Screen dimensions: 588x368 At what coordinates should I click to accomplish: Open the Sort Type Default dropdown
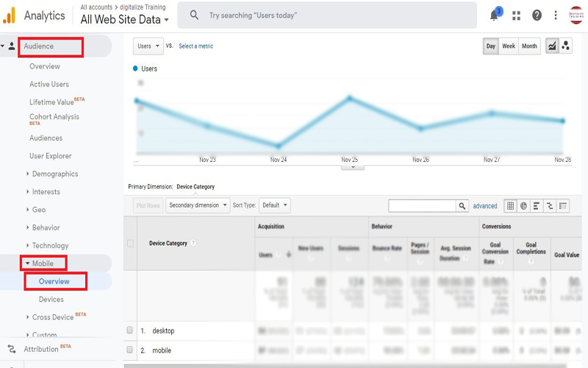coord(275,205)
